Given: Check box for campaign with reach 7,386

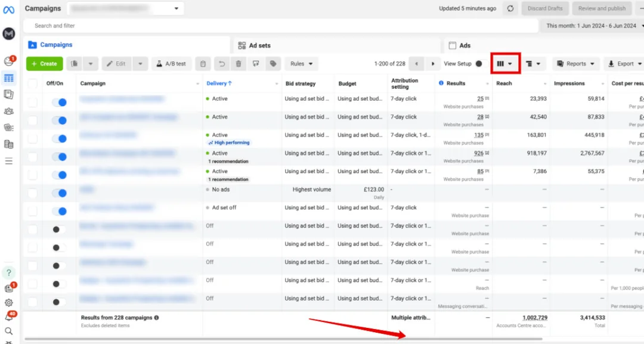Looking at the screenshot, I should [x=32, y=175].
